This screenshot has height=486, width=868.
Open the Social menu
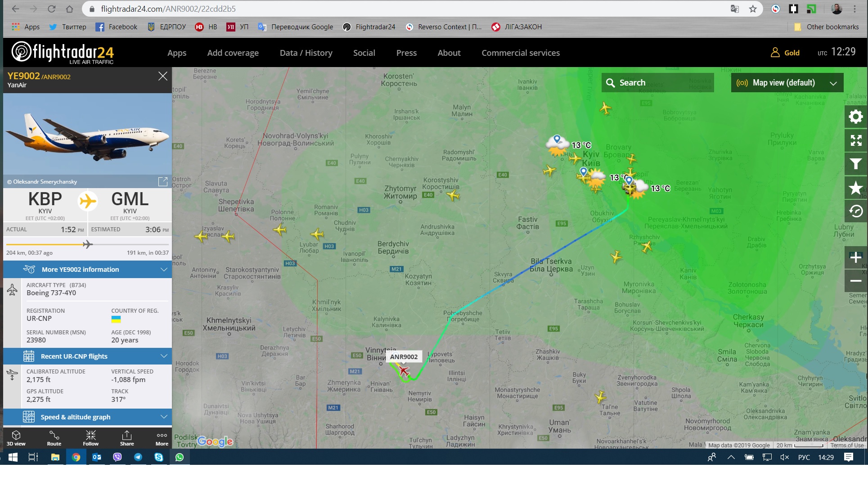point(364,53)
